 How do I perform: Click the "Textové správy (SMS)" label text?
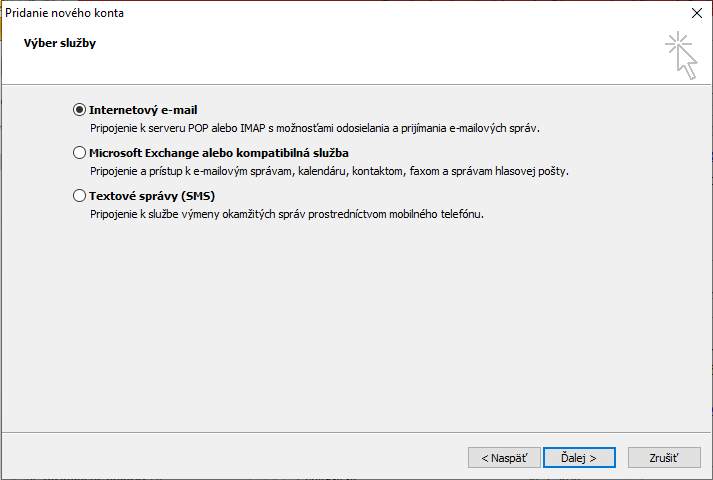(152, 196)
